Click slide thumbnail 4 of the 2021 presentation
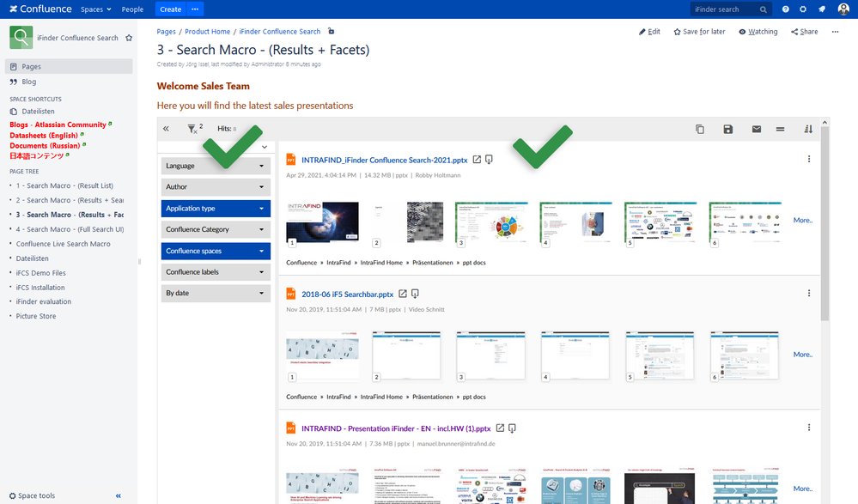Image resolution: width=858 pixels, height=504 pixels. [x=575, y=221]
